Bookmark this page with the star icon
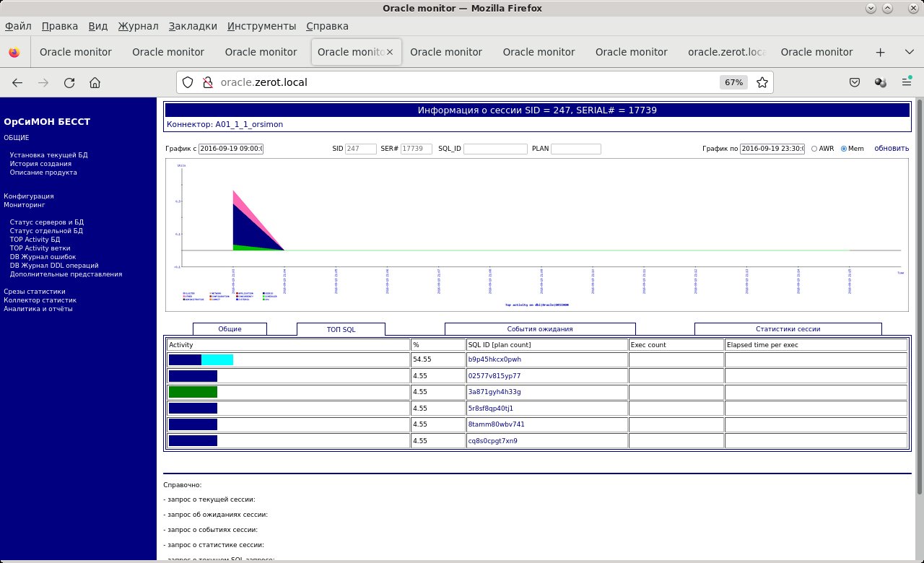924x563 pixels. point(762,82)
